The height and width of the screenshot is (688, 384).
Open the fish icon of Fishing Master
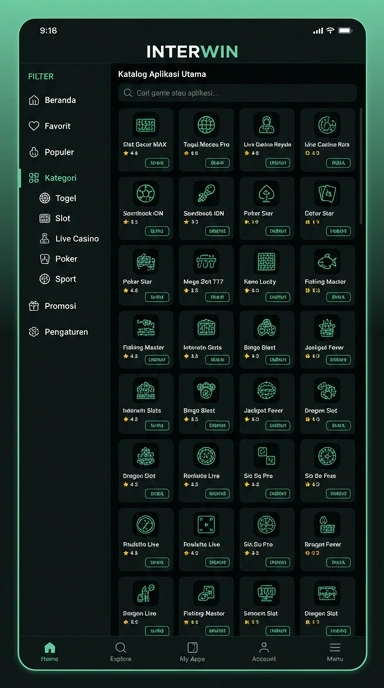(327, 262)
